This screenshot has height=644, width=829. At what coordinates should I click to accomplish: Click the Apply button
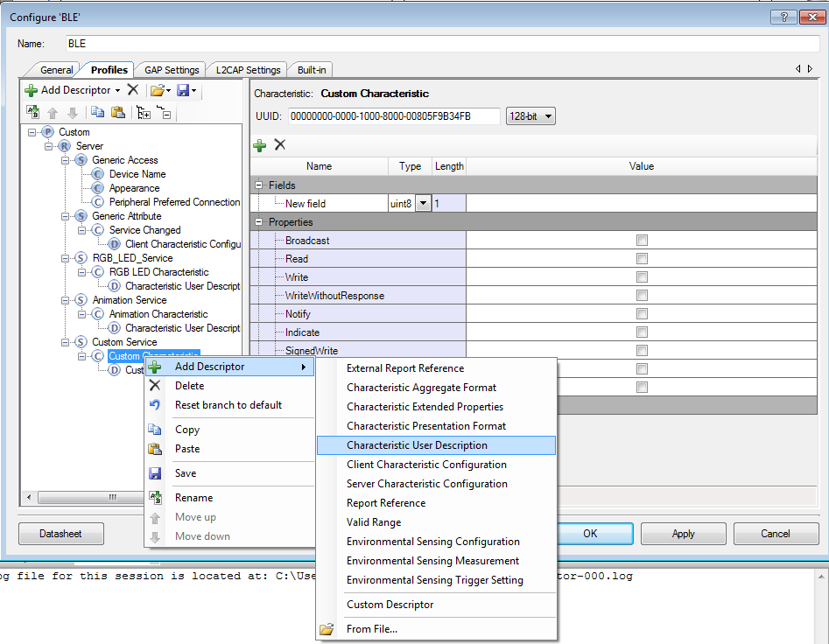tap(683, 534)
